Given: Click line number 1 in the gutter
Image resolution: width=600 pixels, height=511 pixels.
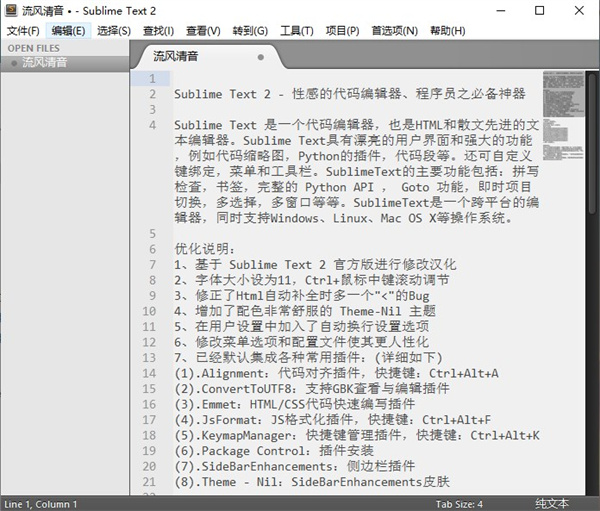Looking at the screenshot, I should point(152,78).
